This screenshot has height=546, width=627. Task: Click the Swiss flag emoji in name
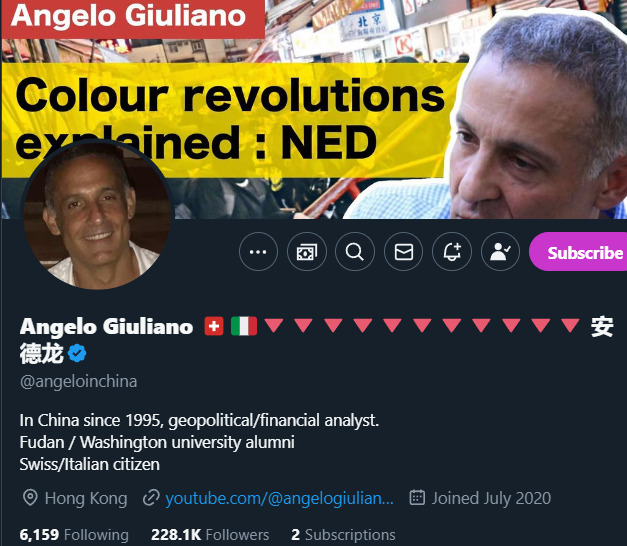tap(214, 326)
